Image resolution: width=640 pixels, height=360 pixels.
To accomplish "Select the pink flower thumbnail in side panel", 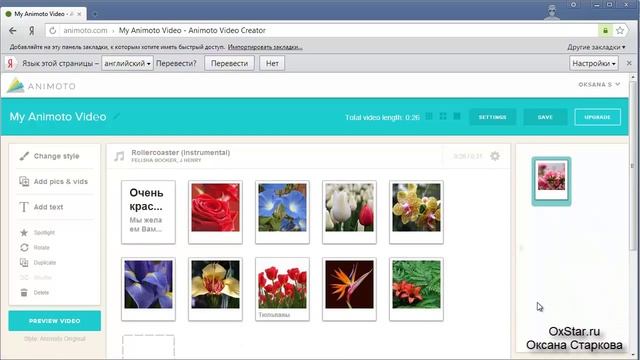I will (x=551, y=181).
